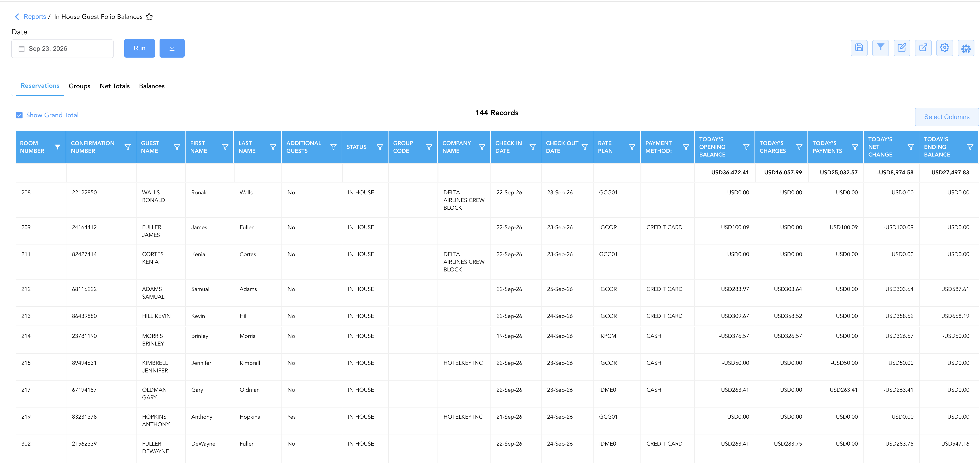Filter the Payment Method column
This screenshot has height=463, width=980.
(686, 147)
